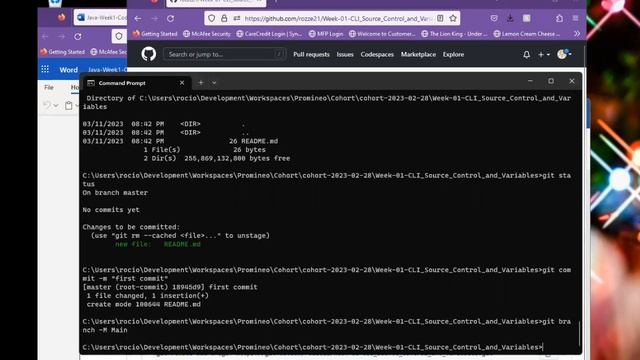Image resolution: width=640 pixels, height=360 pixels.
Task: Go forward in the front Firefox window
Action: tap(154, 18)
